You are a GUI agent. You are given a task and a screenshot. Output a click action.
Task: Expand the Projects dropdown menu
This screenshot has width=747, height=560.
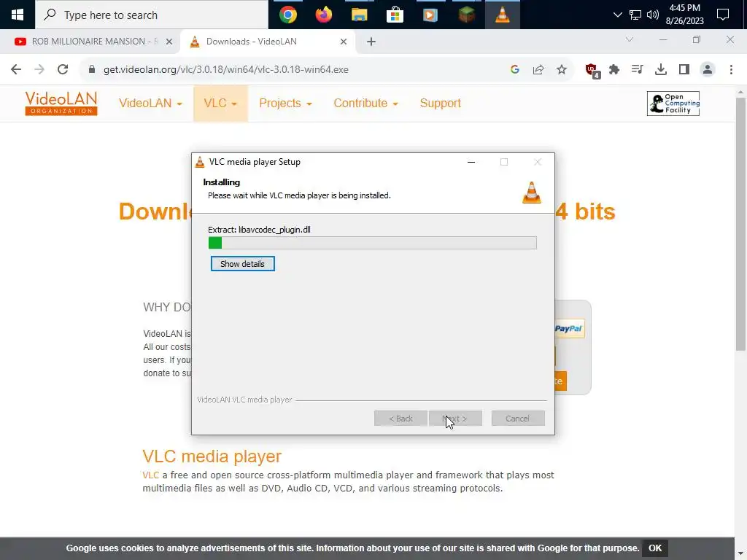coord(285,104)
